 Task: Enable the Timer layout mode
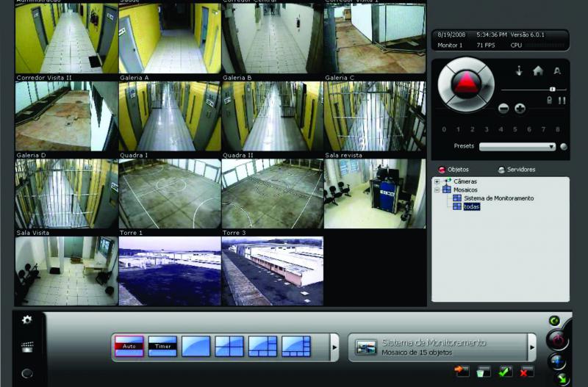(162, 346)
